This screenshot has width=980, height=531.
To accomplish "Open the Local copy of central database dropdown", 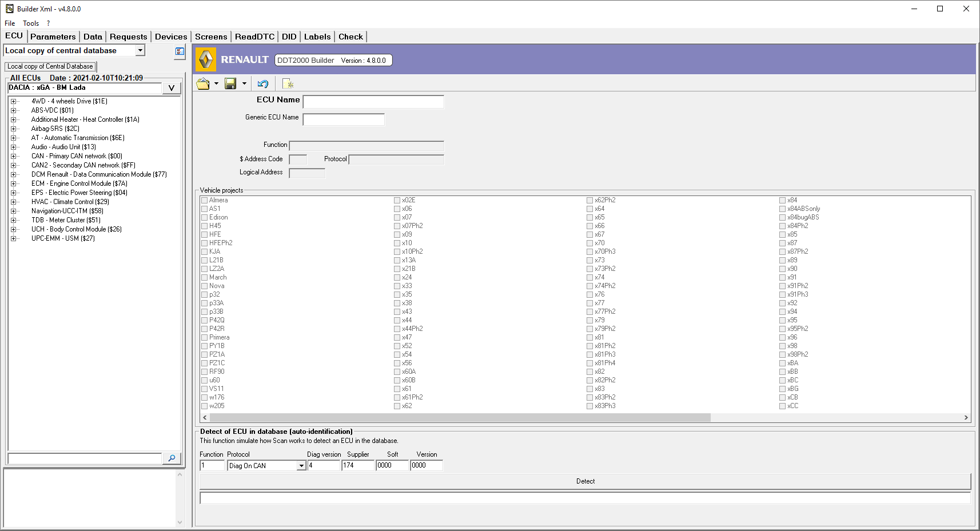I will tap(140, 51).
